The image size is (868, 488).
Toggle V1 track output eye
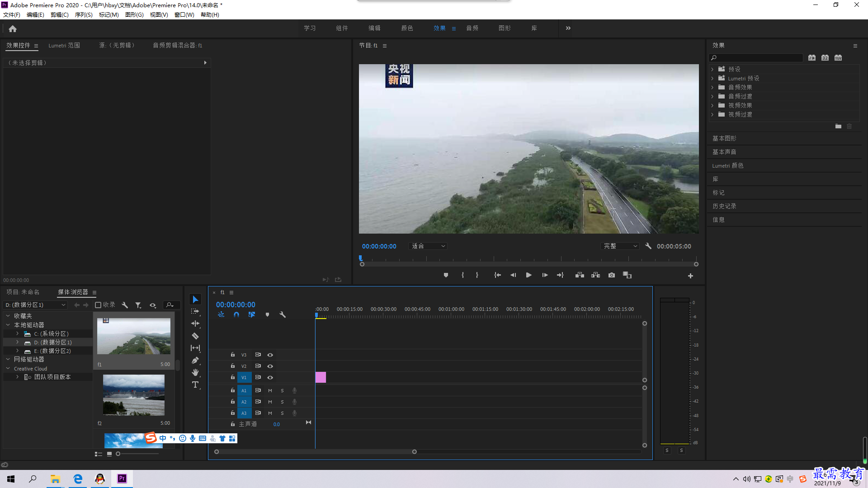click(x=270, y=377)
